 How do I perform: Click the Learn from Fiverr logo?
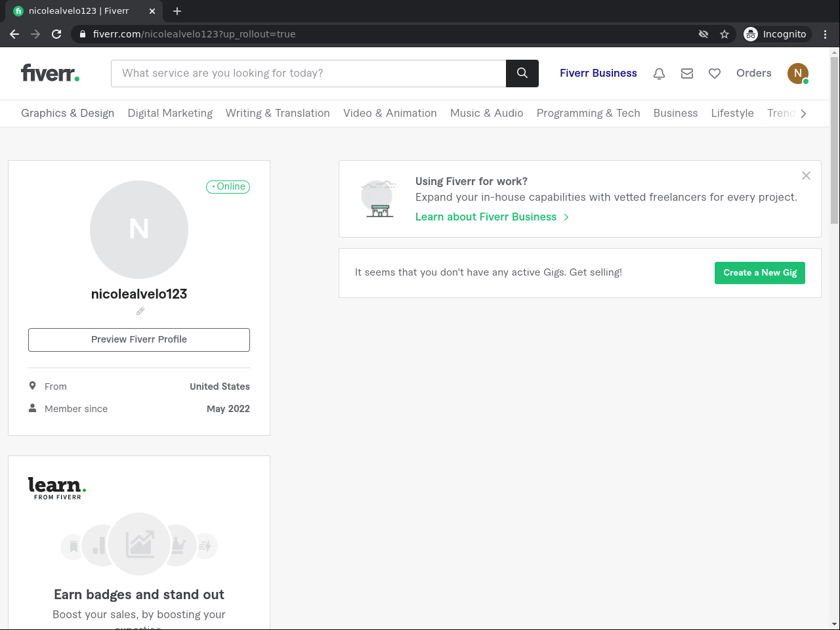click(57, 488)
